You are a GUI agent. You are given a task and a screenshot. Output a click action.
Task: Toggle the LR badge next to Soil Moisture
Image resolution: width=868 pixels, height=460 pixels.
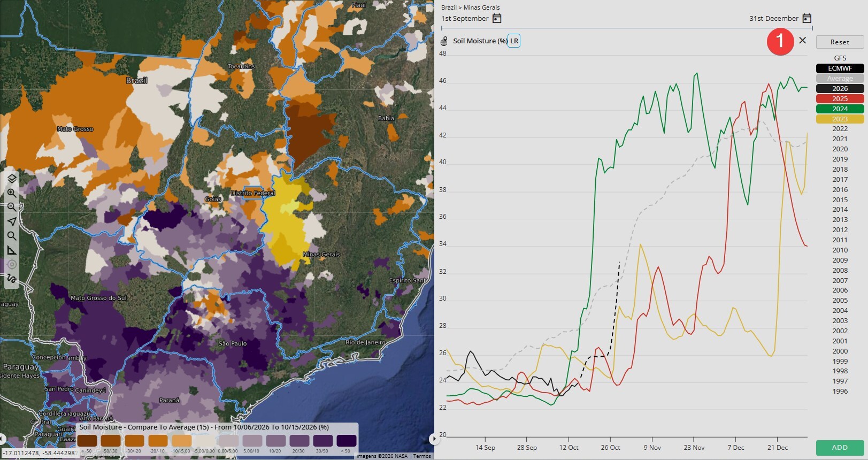click(514, 41)
